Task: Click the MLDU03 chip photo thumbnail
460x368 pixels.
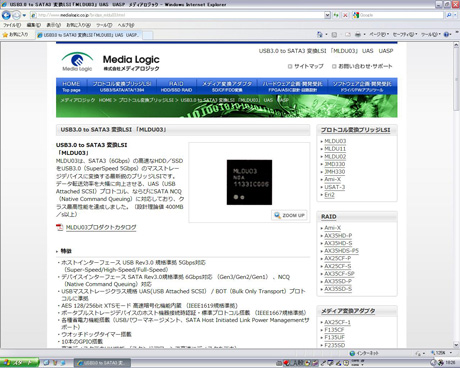Action: click(249, 182)
